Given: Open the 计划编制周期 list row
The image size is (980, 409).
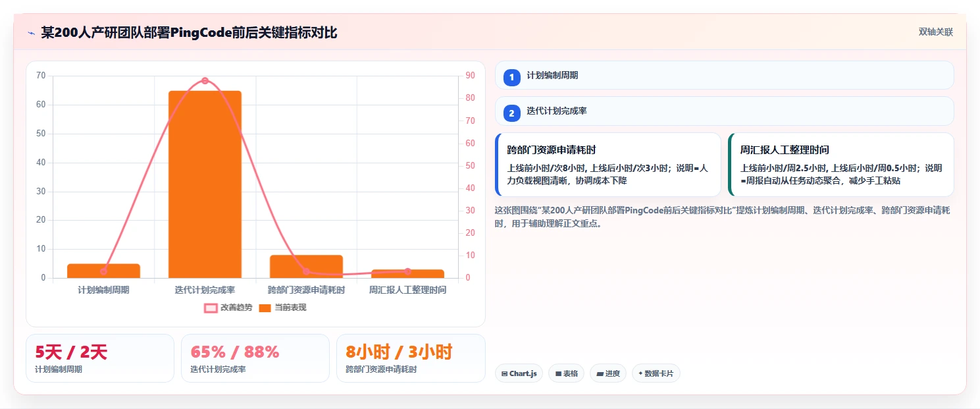Looking at the screenshot, I should (x=724, y=75).
